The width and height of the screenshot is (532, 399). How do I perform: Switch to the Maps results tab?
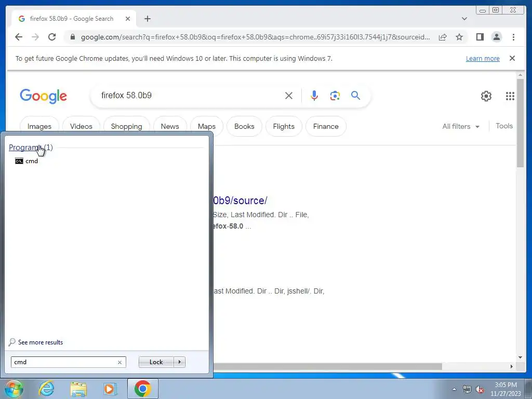(x=207, y=126)
